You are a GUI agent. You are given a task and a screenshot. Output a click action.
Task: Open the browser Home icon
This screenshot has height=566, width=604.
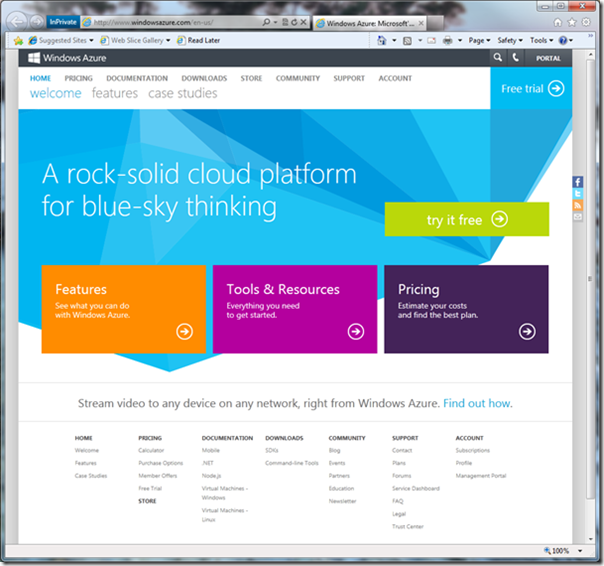pos(557,22)
